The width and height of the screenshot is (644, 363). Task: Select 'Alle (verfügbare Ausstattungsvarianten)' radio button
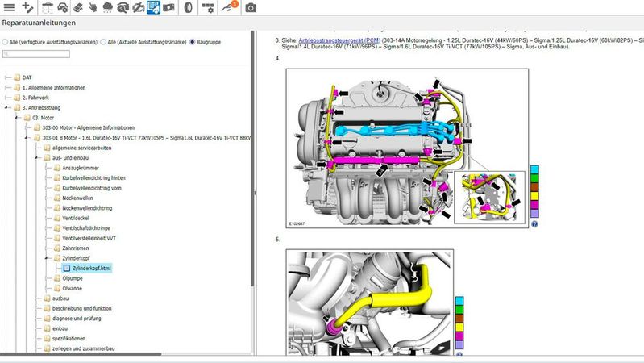pyautogui.click(x=6, y=42)
